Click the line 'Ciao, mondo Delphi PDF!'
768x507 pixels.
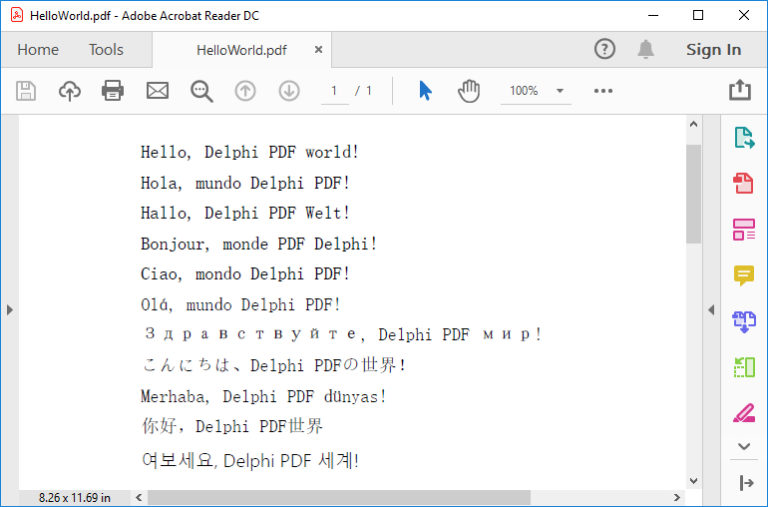pos(245,274)
